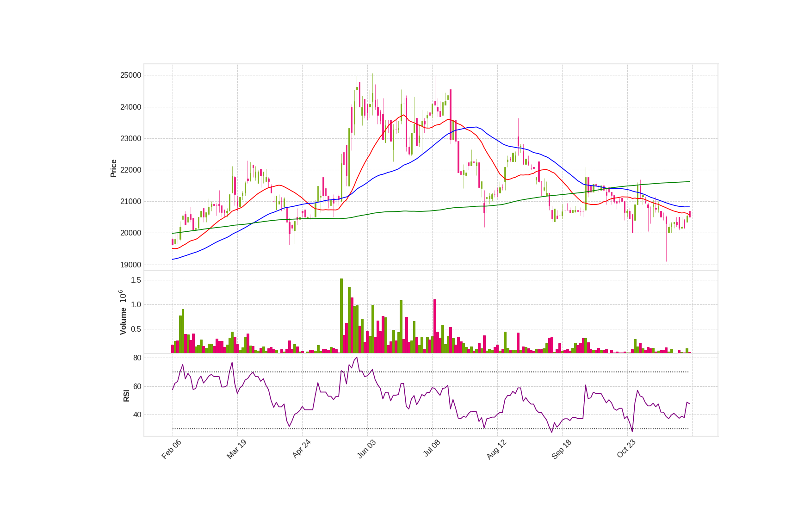Image resolution: width=798 pixels, height=532 pixels.
Task: Click the 20000 price axis label
Action: 130,233
